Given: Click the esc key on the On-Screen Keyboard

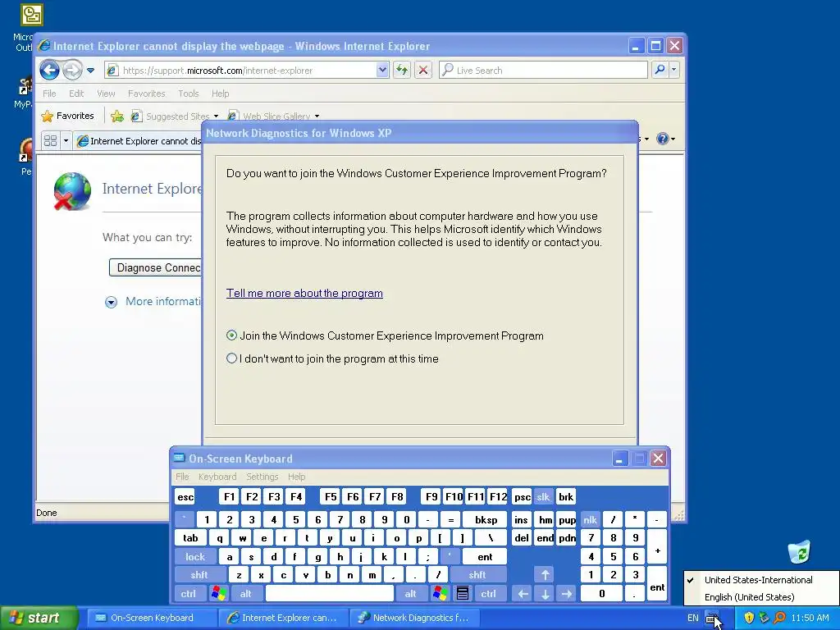Looking at the screenshot, I should click(x=185, y=497).
